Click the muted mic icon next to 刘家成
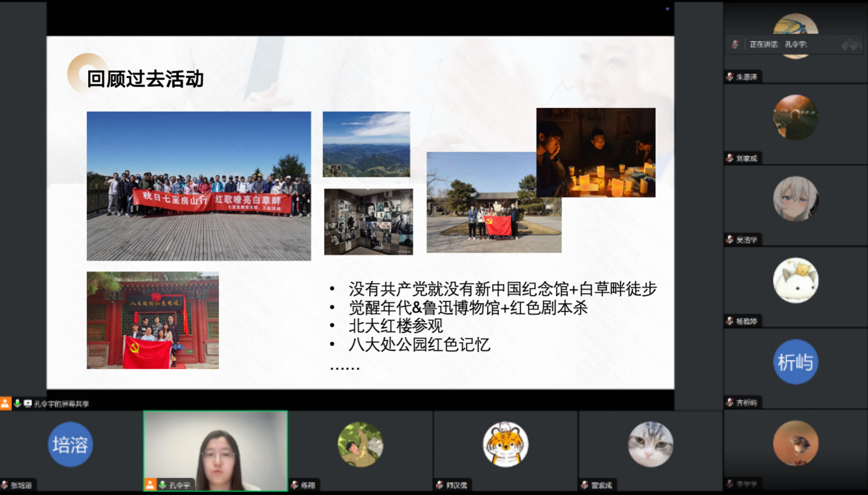 coord(730,158)
